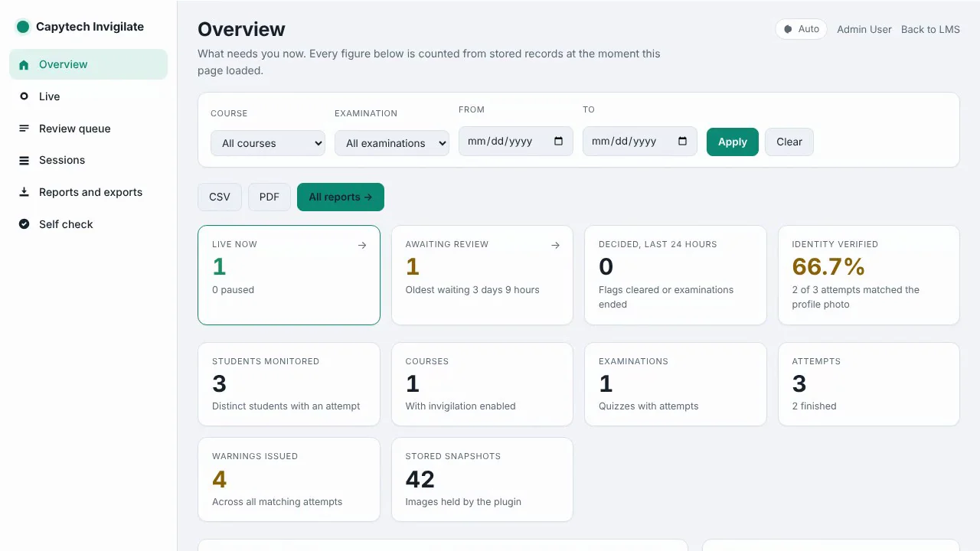Click the Stored Snapshots value 42
Image resolution: width=980 pixels, height=551 pixels.
pyautogui.click(x=420, y=479)
